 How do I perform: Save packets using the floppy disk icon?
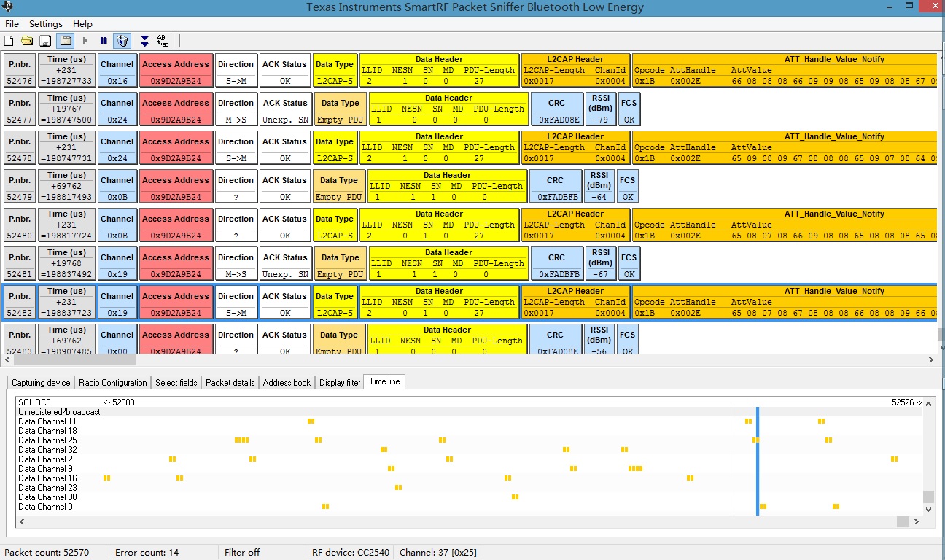click(45, 41)
